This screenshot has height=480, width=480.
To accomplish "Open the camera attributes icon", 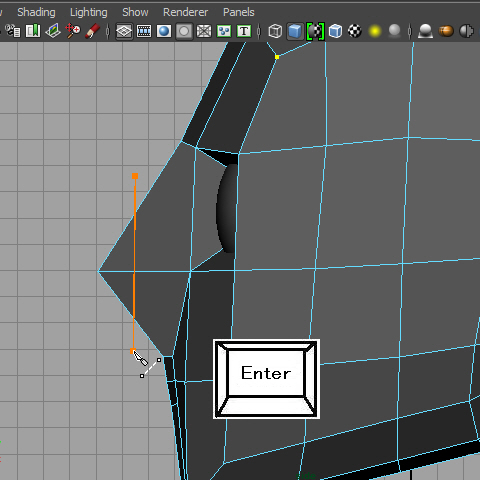I will click(x=13, y=31).
